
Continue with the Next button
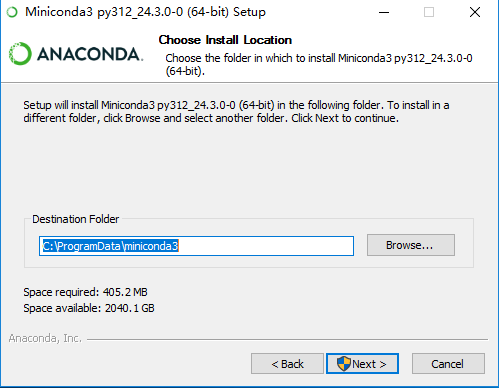pyautogui.click(x=362, y=364)
